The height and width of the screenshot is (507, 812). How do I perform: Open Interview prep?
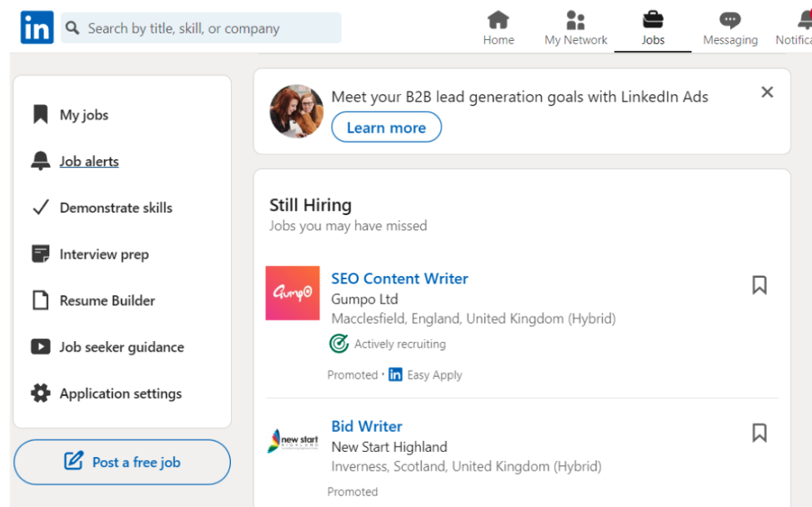click(x=104, y=254)
